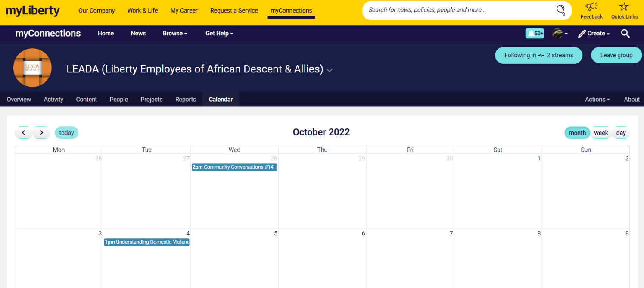Switch calendar to day view

[x=621, y=133]
